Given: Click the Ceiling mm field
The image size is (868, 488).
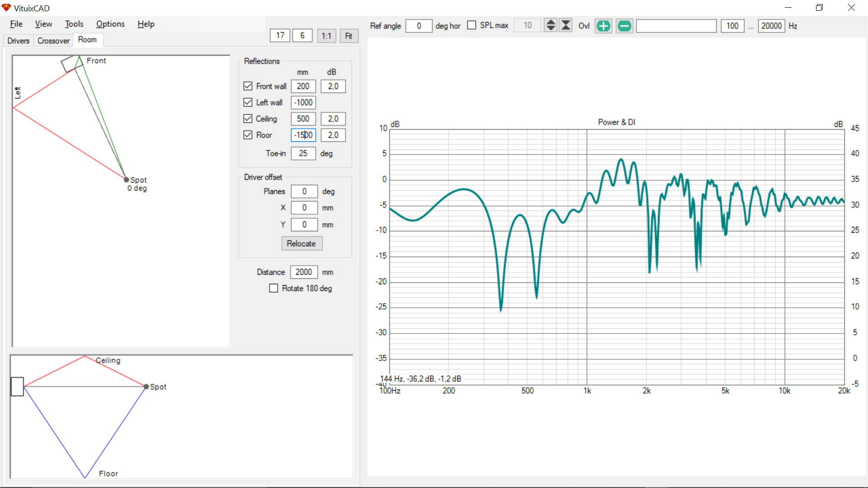Looking at the screenshot, I should coord(303,119).
